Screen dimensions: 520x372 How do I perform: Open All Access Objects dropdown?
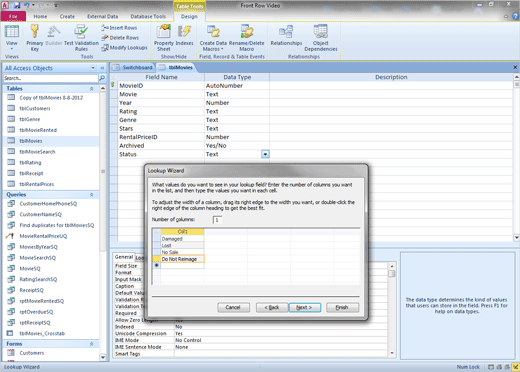(x=93, y=68)
